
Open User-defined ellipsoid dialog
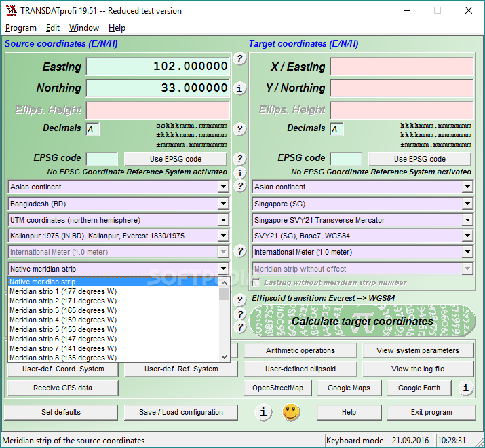point(300,369)
